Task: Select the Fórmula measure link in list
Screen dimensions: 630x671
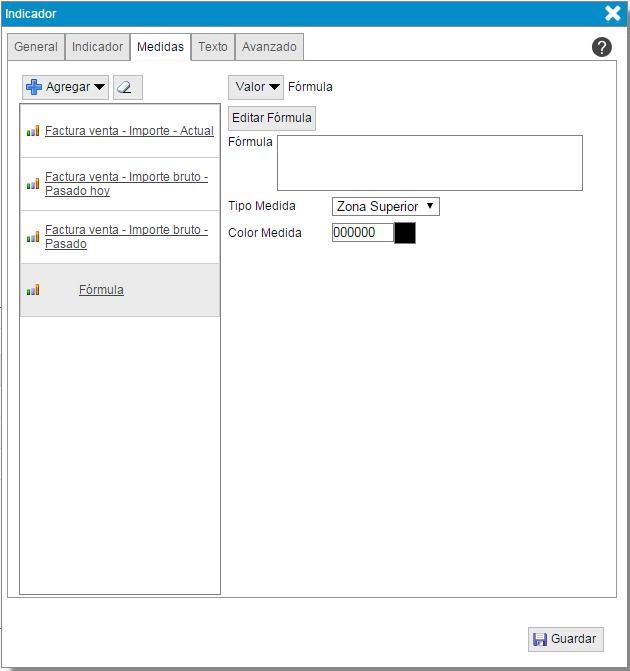Action: (x=101, y=290)
